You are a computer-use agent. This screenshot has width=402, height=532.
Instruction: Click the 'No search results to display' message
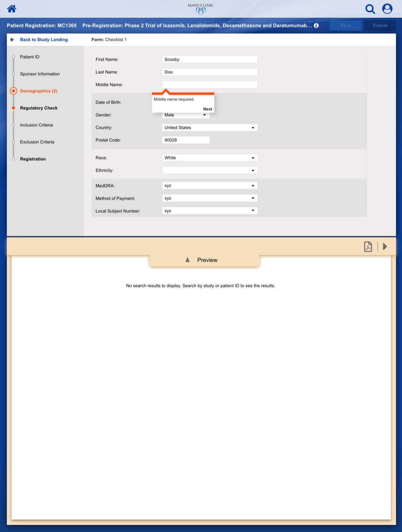tap(201, 286)
